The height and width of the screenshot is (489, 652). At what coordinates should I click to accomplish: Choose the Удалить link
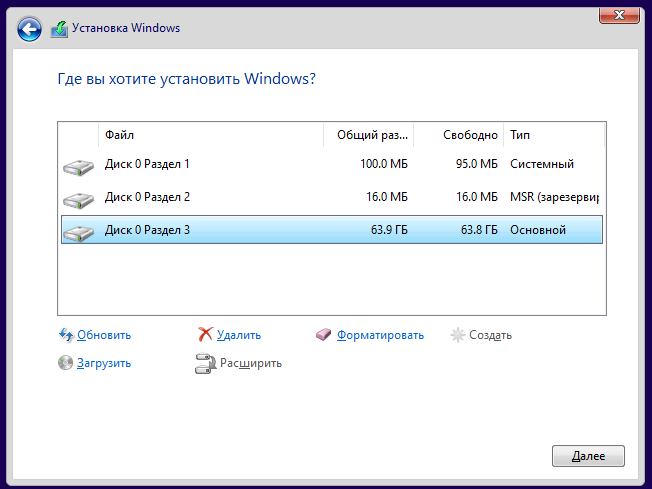click(x=239, y=335)
